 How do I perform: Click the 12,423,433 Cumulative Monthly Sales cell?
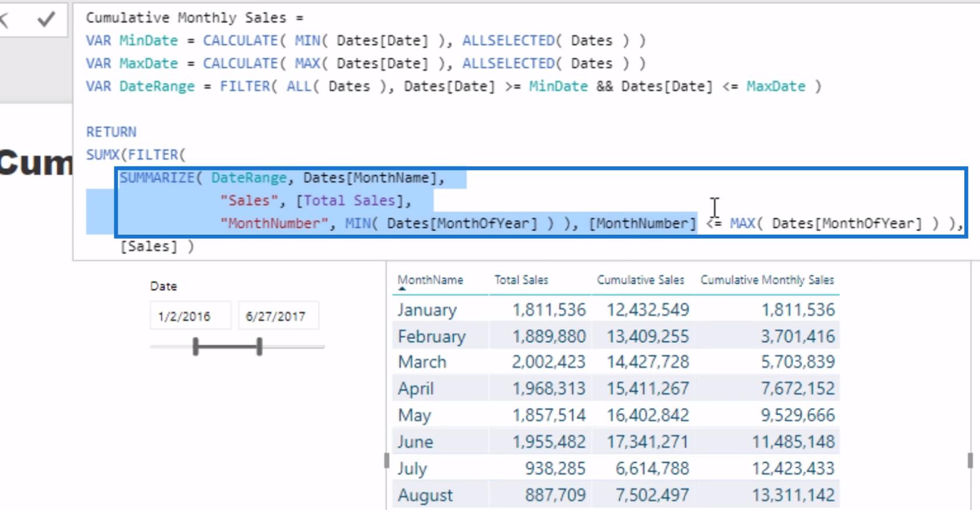(793, 469)
